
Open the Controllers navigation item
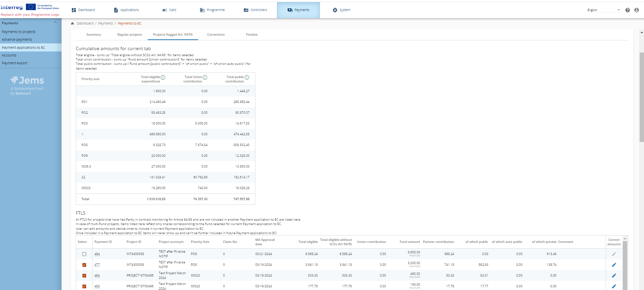click(255, 10)
